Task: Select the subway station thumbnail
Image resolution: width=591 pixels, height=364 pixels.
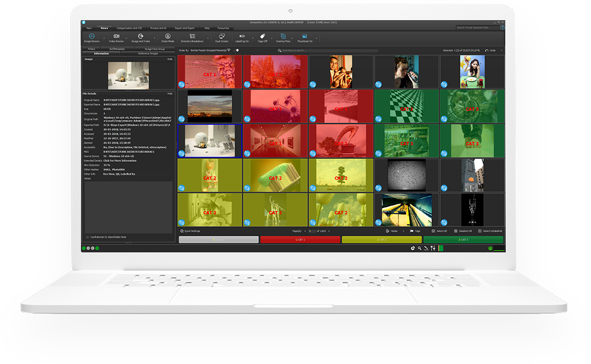Action: click(x=407, y=210)
